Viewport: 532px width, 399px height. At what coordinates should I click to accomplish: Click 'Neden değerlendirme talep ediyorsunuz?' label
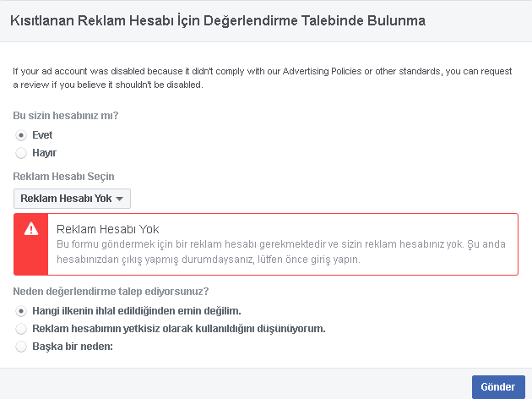111,292
